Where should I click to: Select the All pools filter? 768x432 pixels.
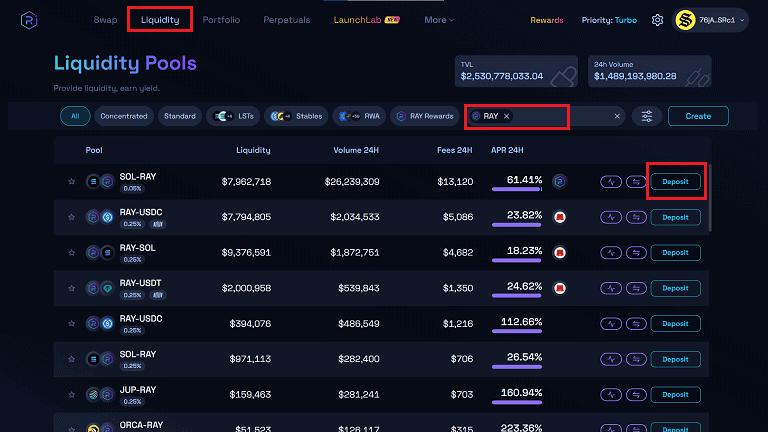pos(75,116)
